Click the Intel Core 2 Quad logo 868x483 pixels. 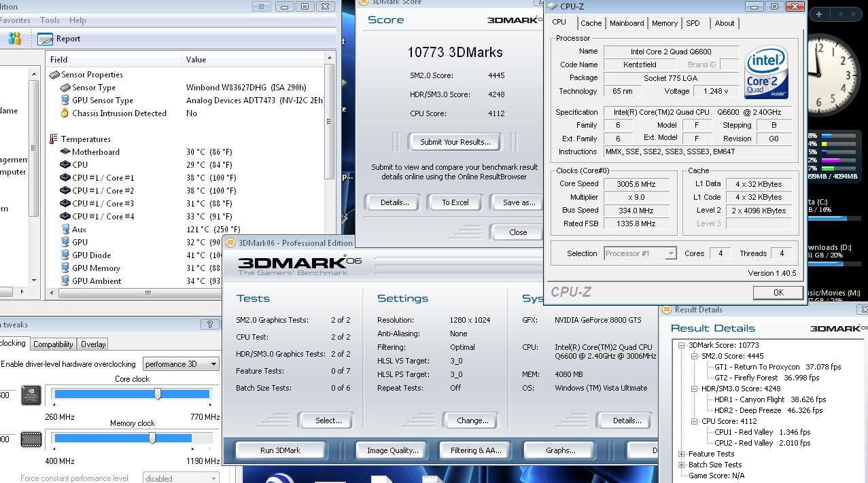click(x=766, y=72)
